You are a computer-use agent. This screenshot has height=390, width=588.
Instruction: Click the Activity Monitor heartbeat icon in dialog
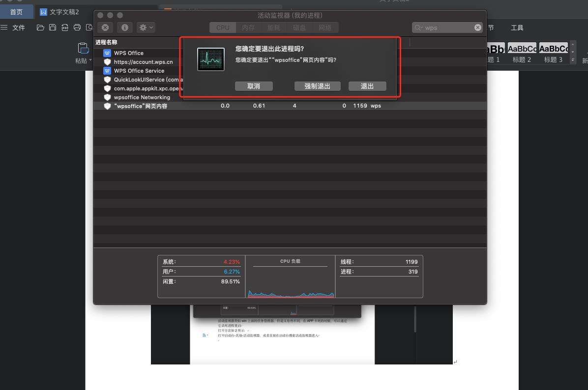tap(211, 59)
